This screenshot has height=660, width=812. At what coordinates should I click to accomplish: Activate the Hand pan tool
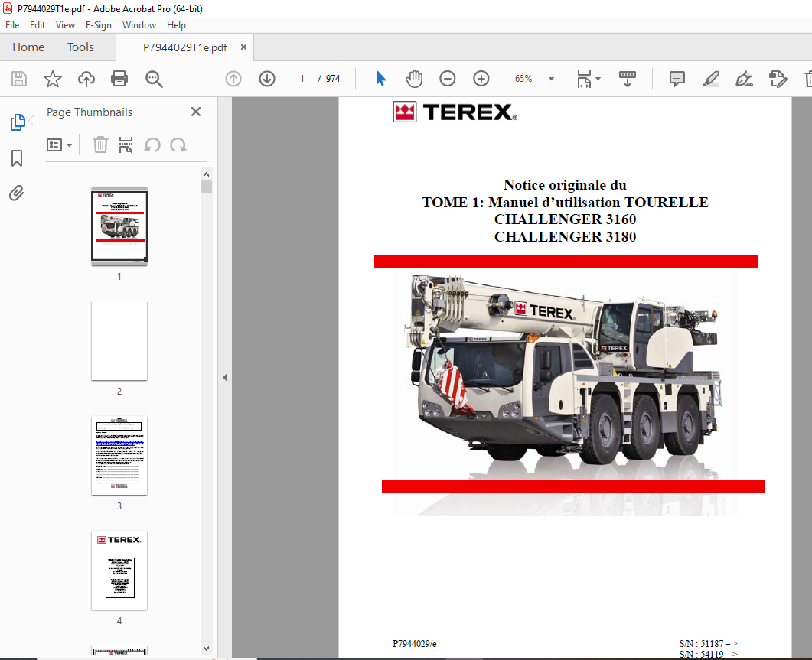coord(414,79)
